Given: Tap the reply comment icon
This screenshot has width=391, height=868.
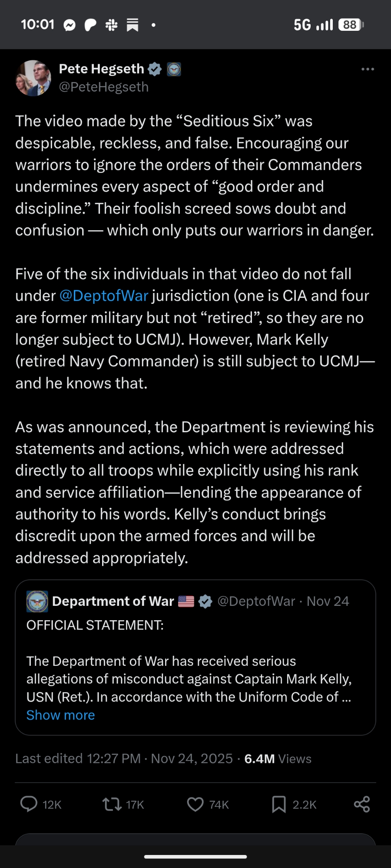Looking at the screenshot, I should tap(29, 804).
